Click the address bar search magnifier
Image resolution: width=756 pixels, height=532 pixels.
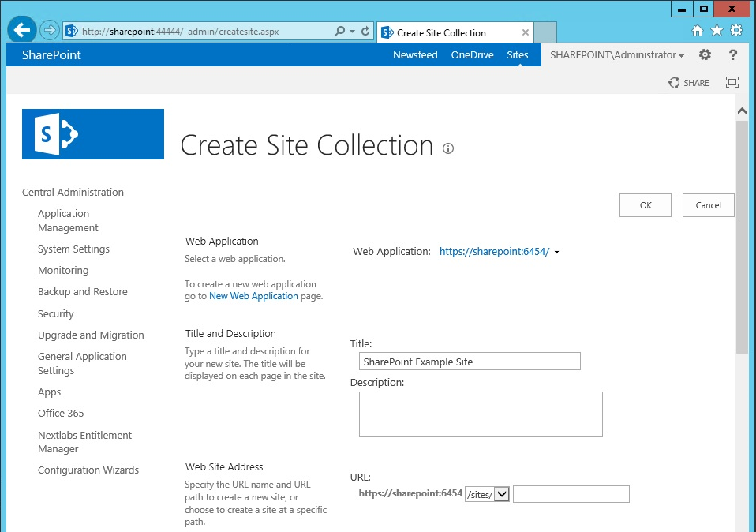340,31
